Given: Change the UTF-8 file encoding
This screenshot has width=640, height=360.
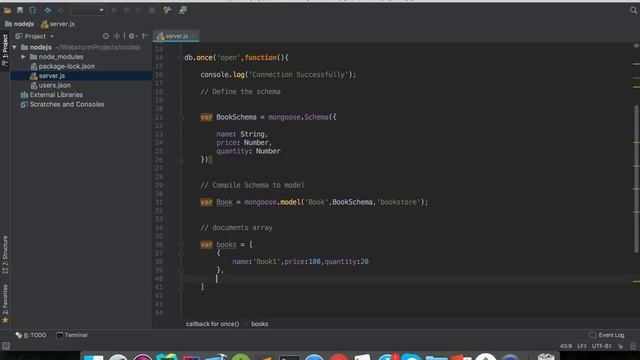Looking at the screenshot, I should point(602,346).
